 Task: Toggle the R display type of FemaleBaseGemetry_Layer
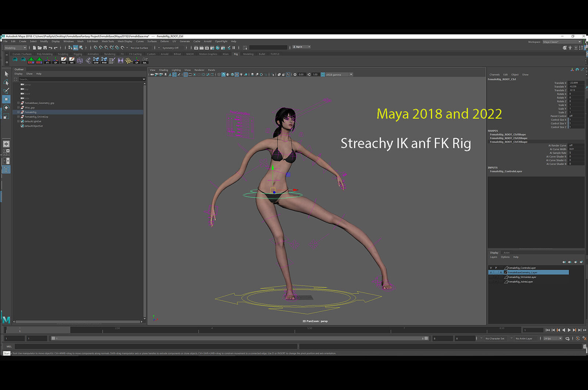[501, 272]
